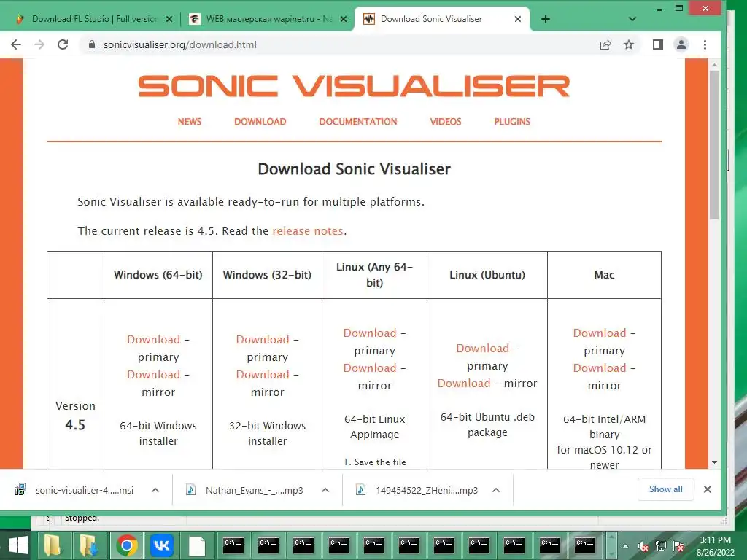Switch to the Download FL Studio tab
Screen dimensions: 747x560
coord(94,19)
